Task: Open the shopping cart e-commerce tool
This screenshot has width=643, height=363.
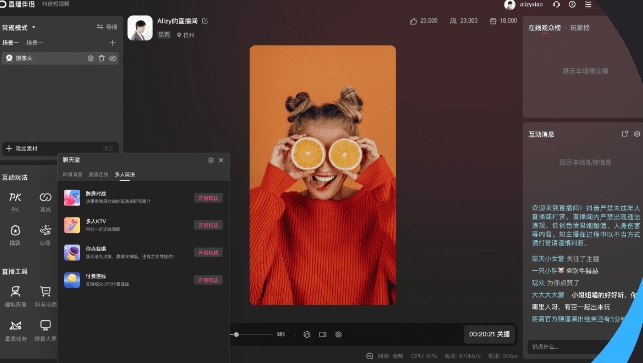Action: pos(45,292)
